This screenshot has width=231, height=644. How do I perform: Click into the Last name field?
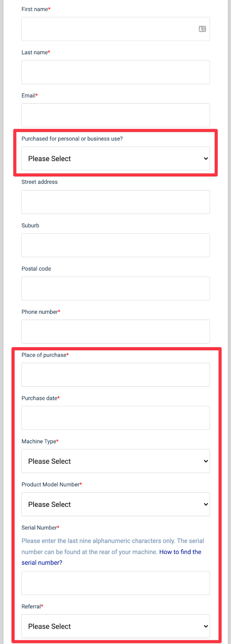[x=115, y=72]
